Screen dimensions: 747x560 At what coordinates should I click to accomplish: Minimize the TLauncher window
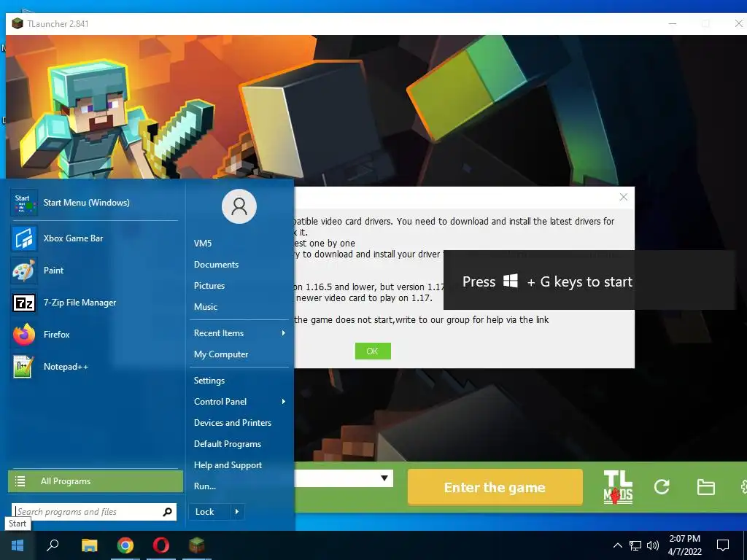[x=672, y=23]
